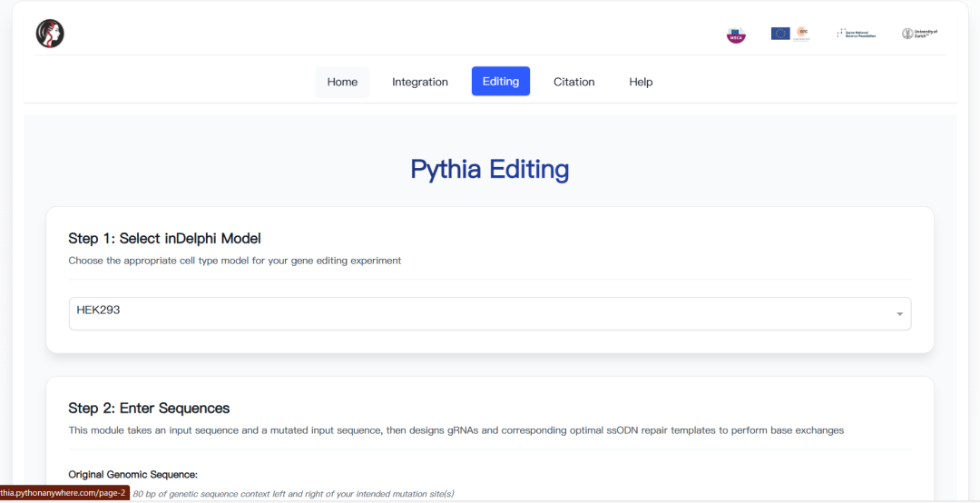Screen dimensions: 980x503
Task: Click the Pythia Editing page title
Action: tap(490, 170)
